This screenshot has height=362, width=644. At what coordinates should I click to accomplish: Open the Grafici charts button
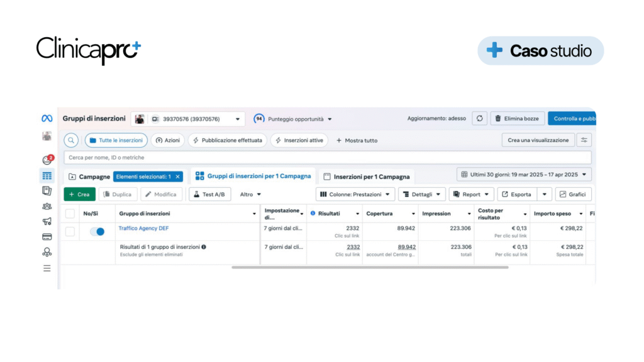tap(573, 194)
